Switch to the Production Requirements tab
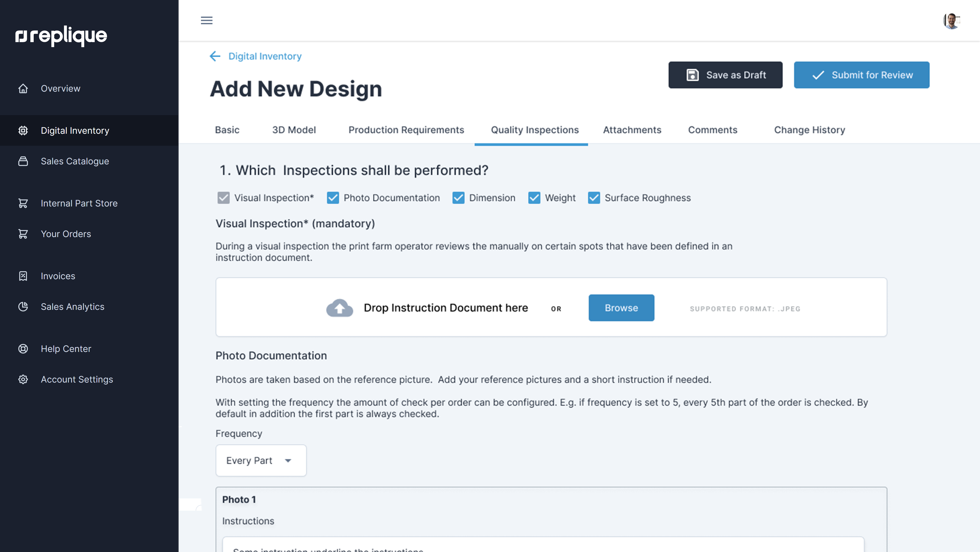Screen dimensions: 980x552 pos(406,130)
